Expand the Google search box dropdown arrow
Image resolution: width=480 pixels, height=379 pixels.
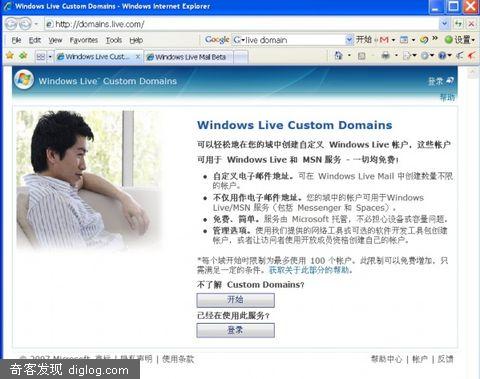point(349,40)
